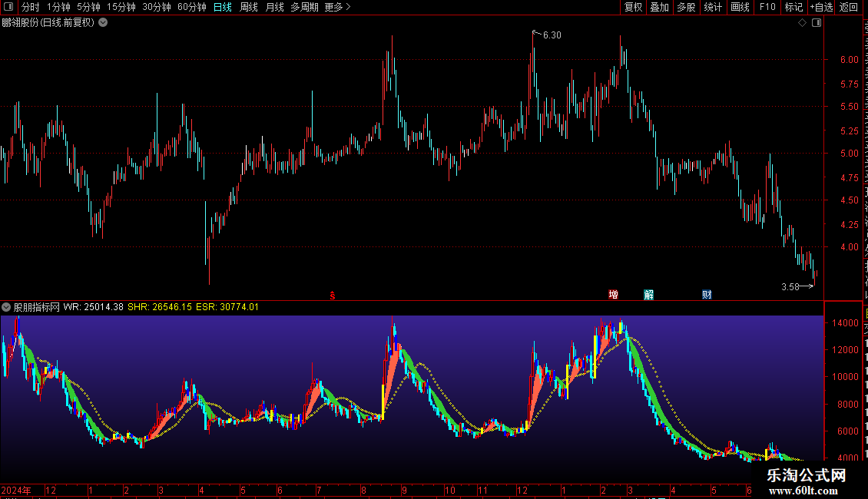Switch to 月线 monthly chart
The height and width of the screenshot is (499, 868).
(x=274, y=7)
